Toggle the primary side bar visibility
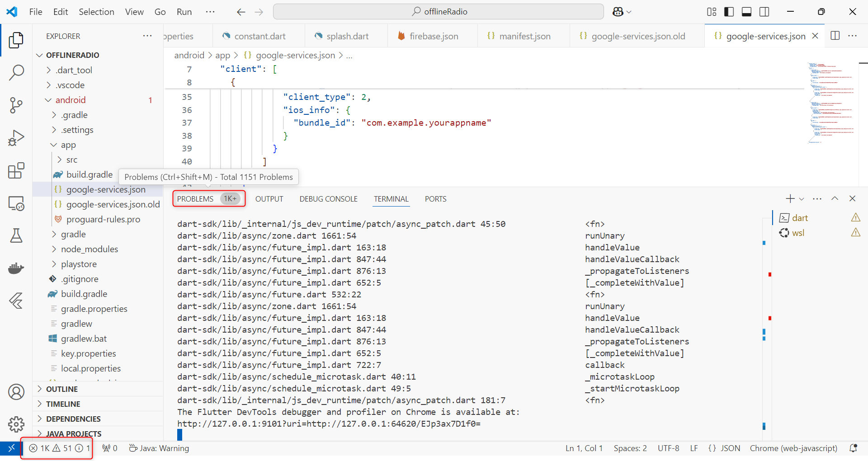This screenshot has height=461, width=868. [729, 12]
